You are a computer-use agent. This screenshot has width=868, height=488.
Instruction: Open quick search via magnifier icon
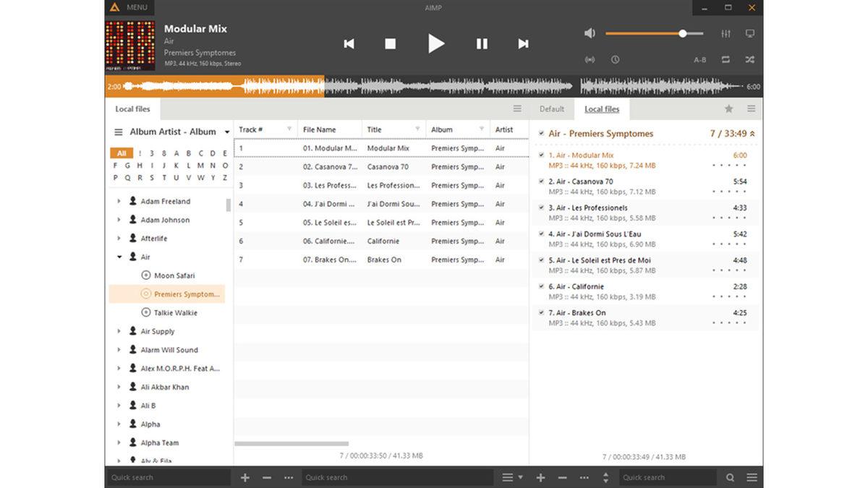(x=731, y=477)
